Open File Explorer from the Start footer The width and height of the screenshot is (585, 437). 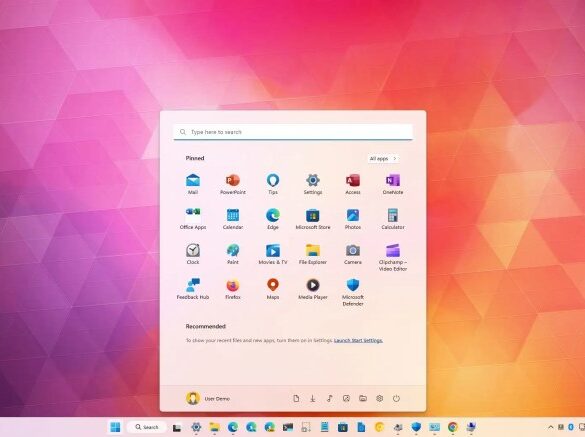[363, 399]
